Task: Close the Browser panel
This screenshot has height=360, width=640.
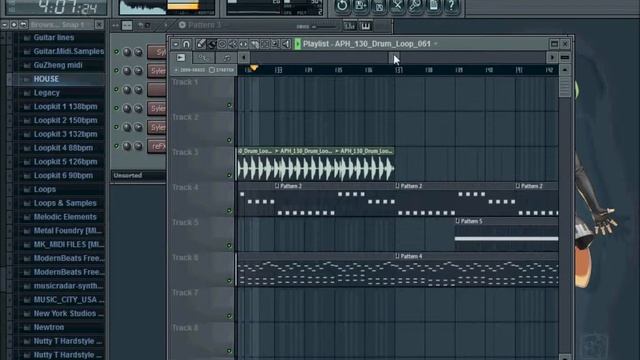Action: [99, 25]
